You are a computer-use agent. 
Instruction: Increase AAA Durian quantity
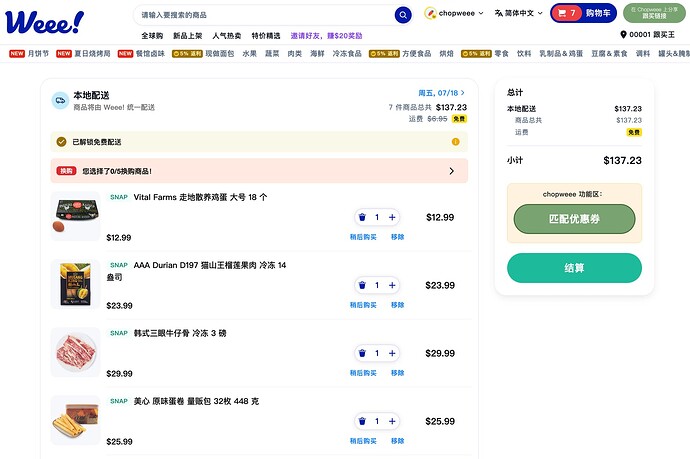point(392,285)
